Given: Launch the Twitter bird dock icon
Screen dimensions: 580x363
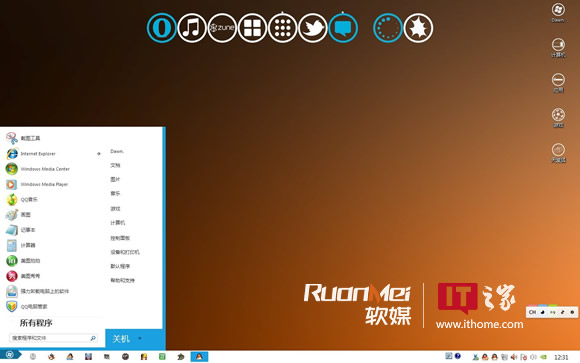Looking at the screenshot, I should click(x=313, y=28).
